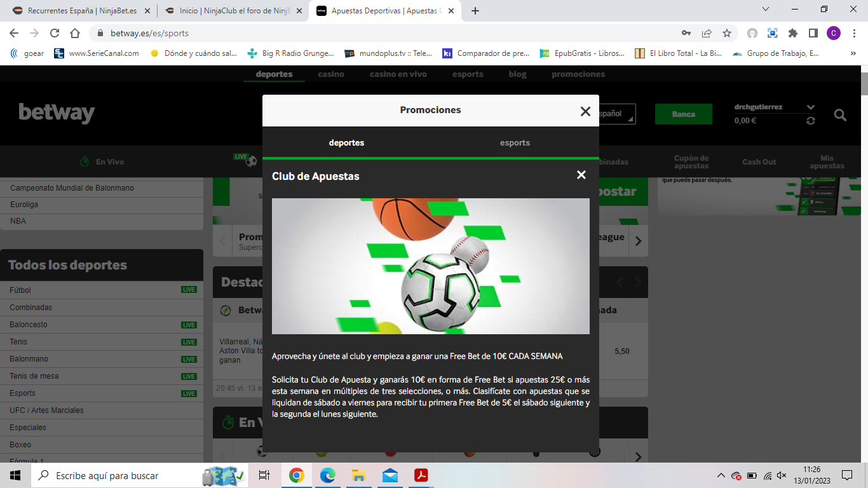Click the Windows Start button

pyautogui.click(x=15, y=475)
